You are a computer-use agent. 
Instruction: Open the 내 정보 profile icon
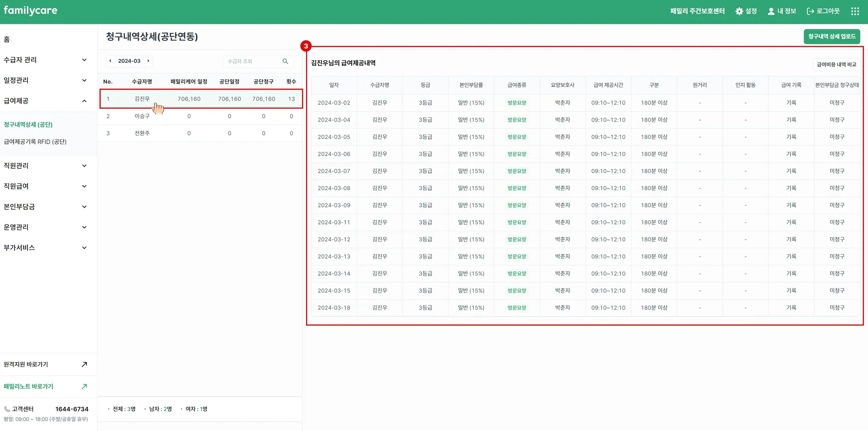coord(771,11)
